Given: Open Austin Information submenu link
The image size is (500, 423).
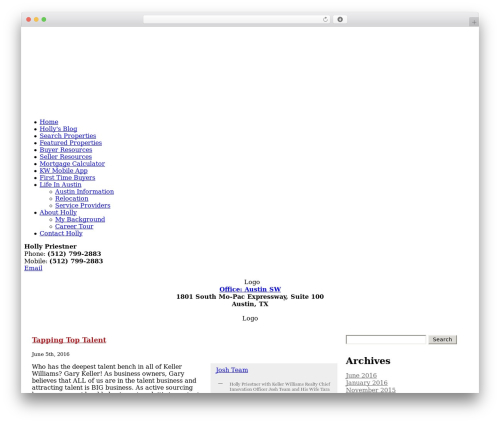Looking at the screenshot, I should pyautogui.click(x=84, y=192).
